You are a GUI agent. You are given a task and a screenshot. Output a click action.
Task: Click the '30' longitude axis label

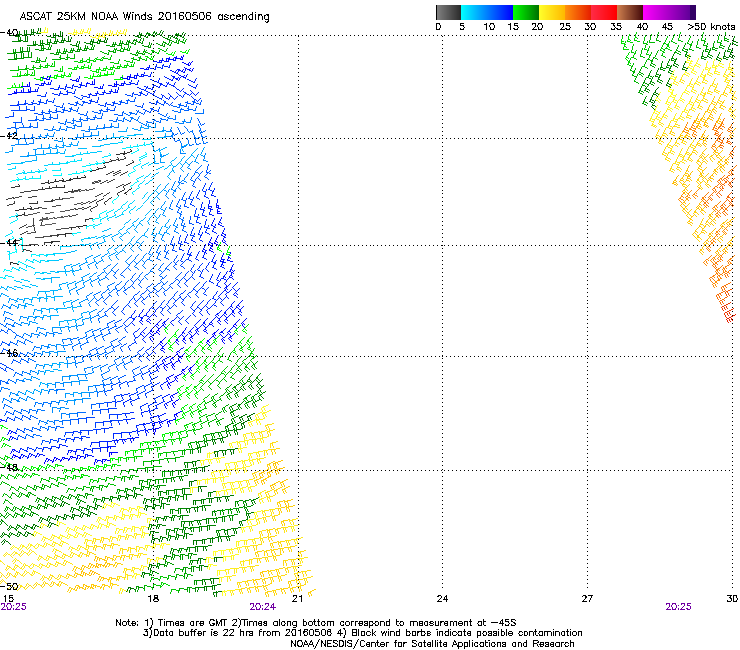click(732, 599)
